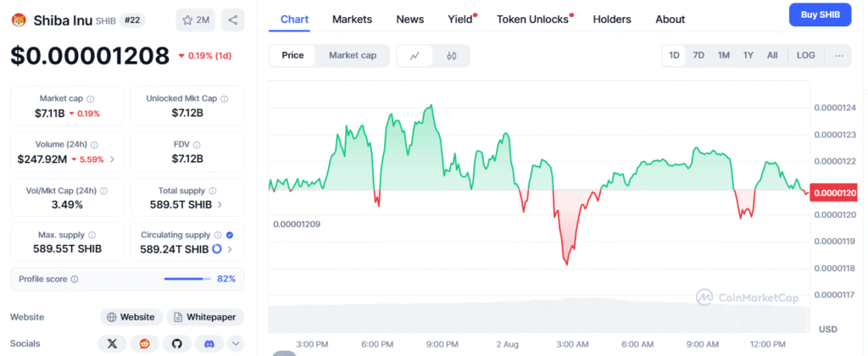Screen dimensions: 868x356
Task: Open the Reddit social link
Action: pyautogui.click(x=144, y=344)
